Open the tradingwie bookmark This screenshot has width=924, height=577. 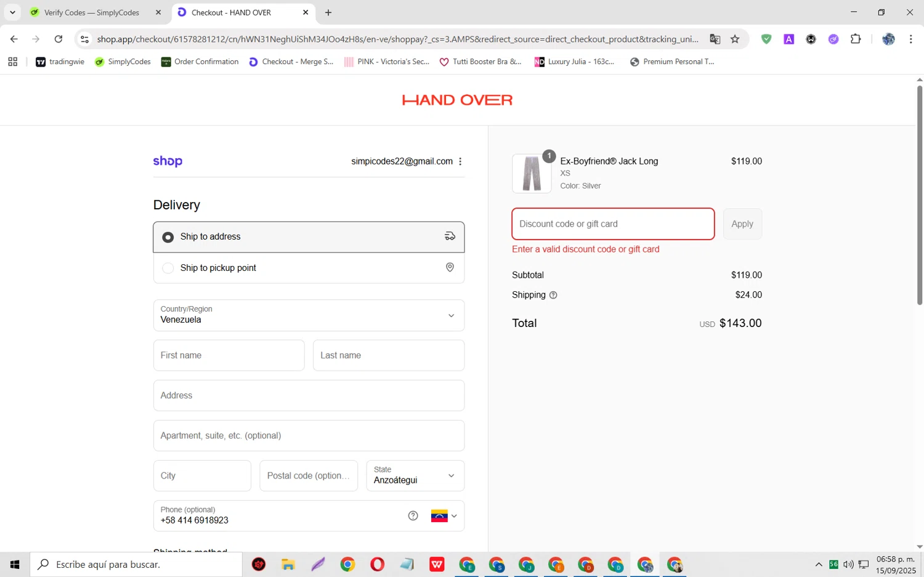coord(60,62)
